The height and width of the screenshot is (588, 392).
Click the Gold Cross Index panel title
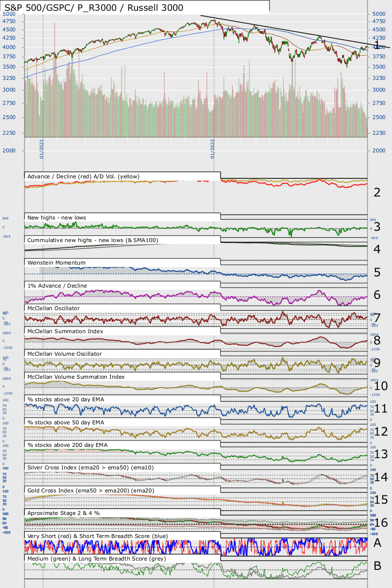90,490
